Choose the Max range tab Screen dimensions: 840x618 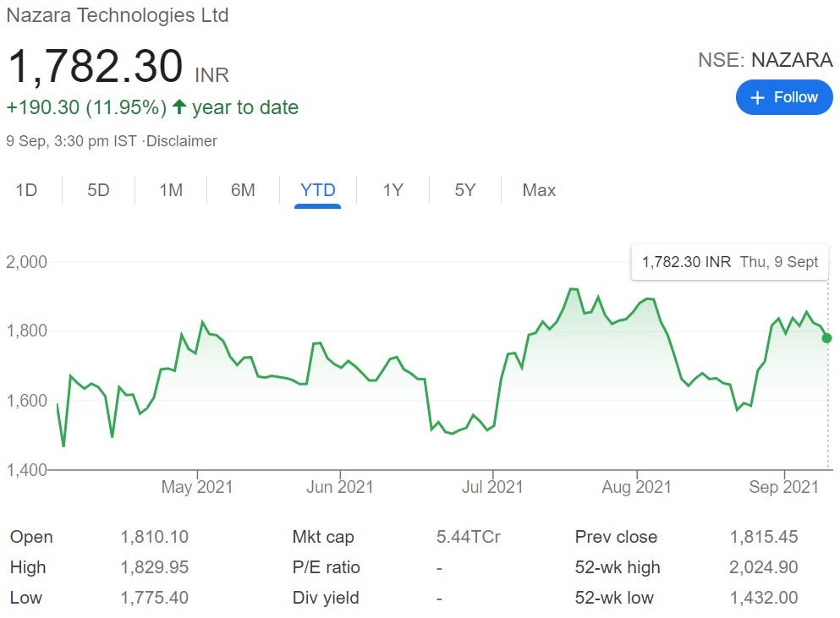pos(539,190)
